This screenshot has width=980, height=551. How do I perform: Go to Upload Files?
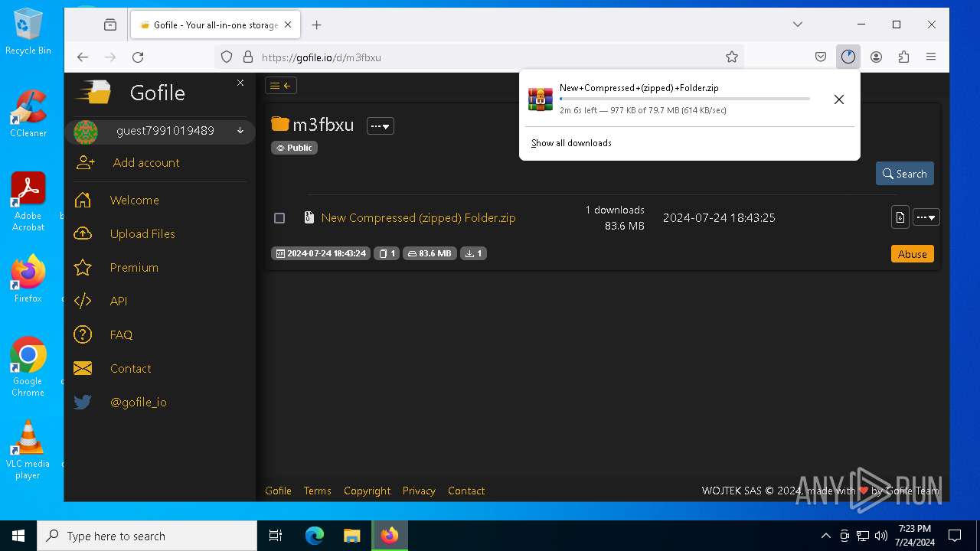(x=142, y=233)
